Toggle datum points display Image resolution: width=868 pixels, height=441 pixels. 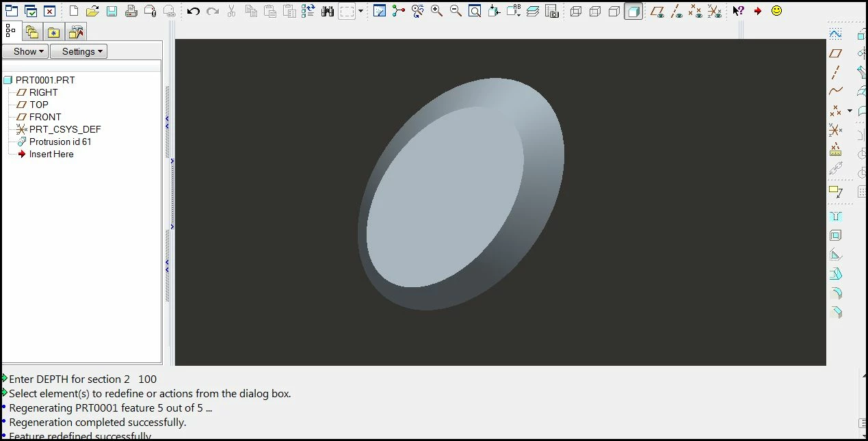tap(696, 11)
